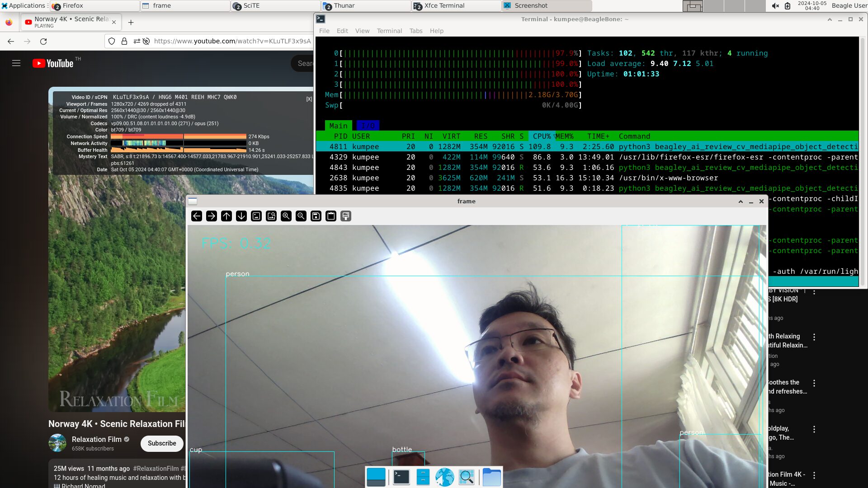Image resolution: width=868 pixels, height=488 pixels.
Task: Subscribe to Relaxation Film channel
Action: pos(162,443)
